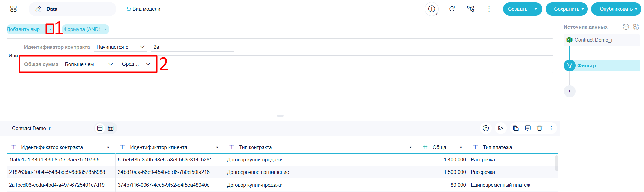644x192 pixels.
Task: Open the Начинается с condition dropdown
Action: 121,47
